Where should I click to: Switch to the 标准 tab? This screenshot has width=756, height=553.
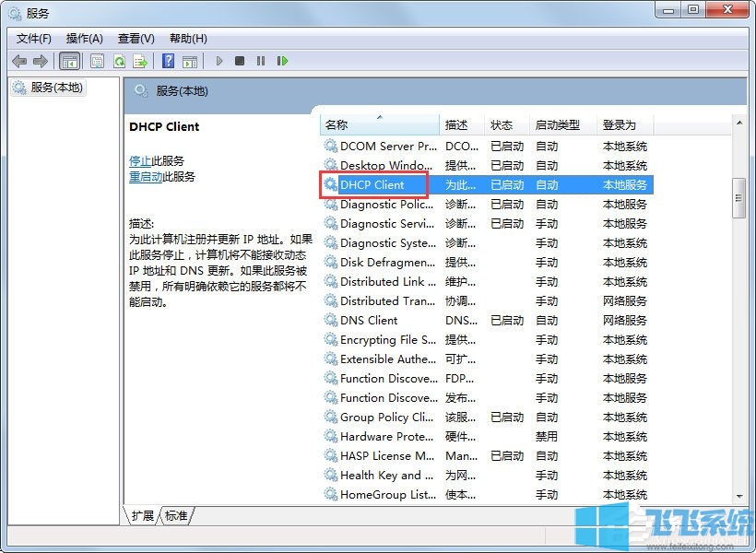[175, 517]
